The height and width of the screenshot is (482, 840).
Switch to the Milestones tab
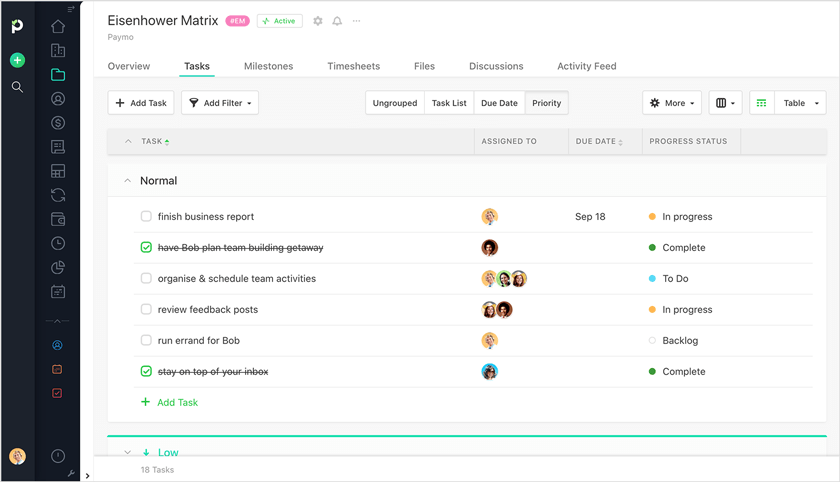point(268,66)
